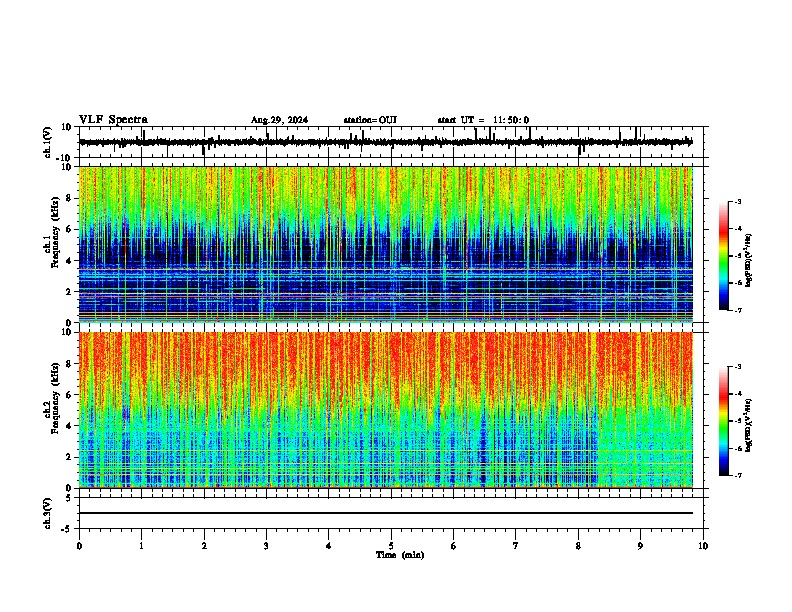Click the "VLF Spectra" title text
Screen dimensions: 792x612
[x=113, y=120]
